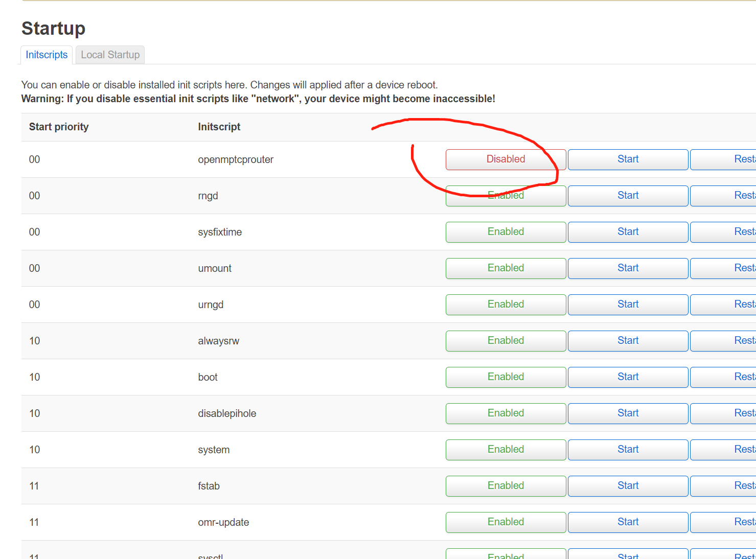Disable the omr-update init script

coord(506,522)
